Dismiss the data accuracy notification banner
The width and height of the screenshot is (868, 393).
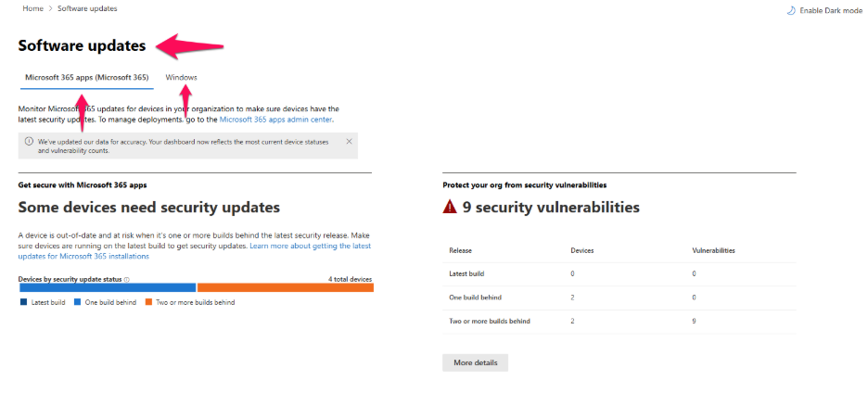tap(349, 141)
